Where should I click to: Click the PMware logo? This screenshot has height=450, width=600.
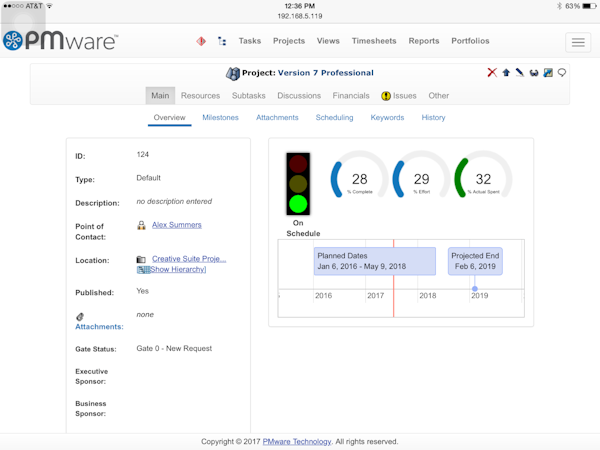[x=60, y=41]
